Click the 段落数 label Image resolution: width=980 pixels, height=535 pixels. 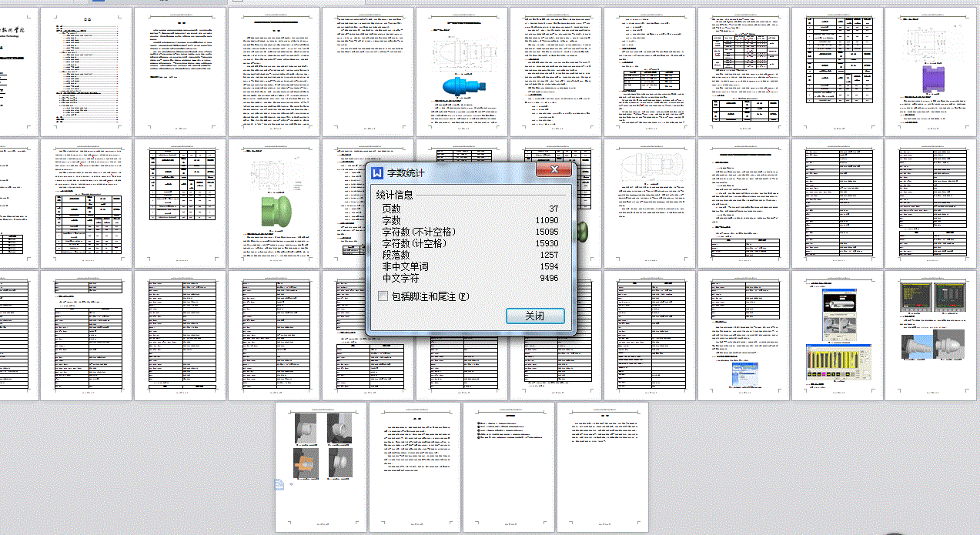396,255
